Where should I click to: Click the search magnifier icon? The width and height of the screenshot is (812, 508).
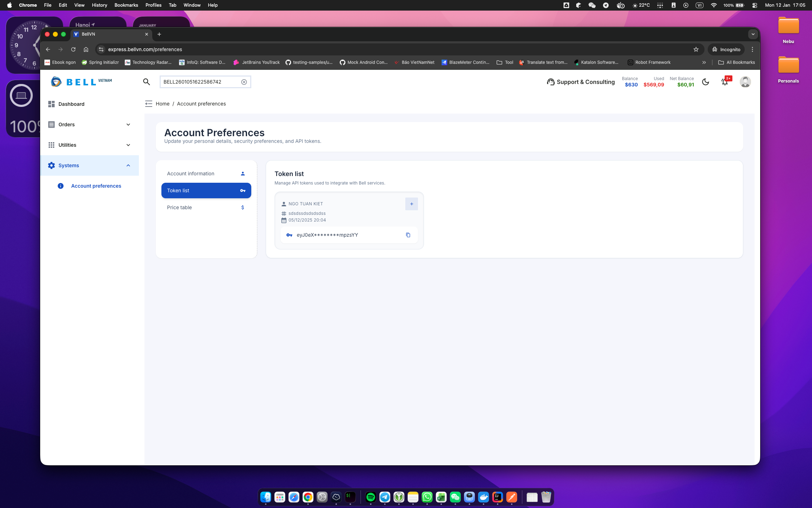pyautogui.click(x=147, y=82)
